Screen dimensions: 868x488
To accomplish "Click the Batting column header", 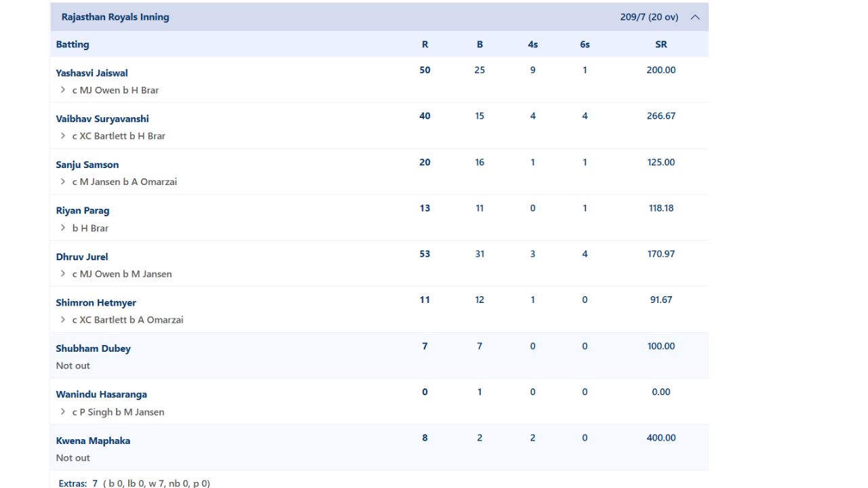I will [x=73, y=44].
